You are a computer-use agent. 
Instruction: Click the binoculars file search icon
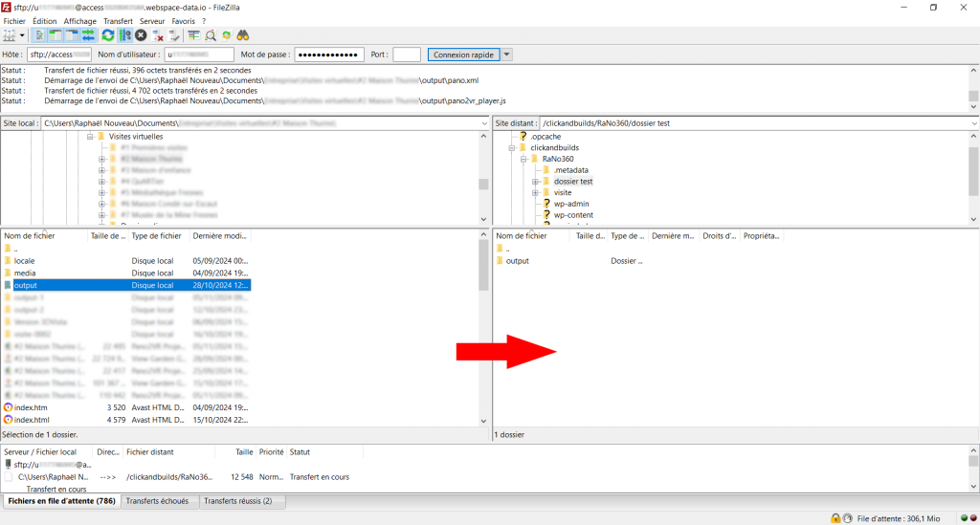click(243, 35)
